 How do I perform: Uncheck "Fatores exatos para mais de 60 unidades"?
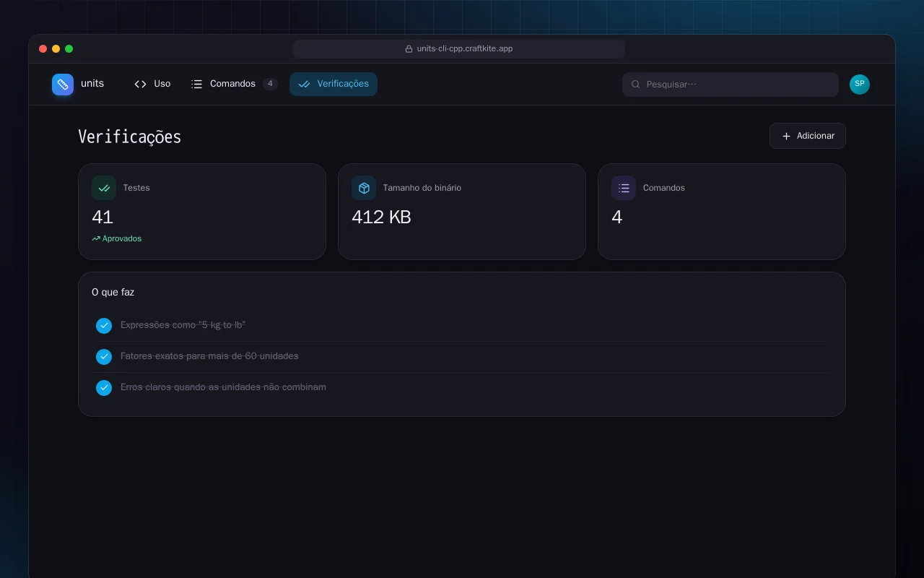pyautogui.click(x=104, y=357)
